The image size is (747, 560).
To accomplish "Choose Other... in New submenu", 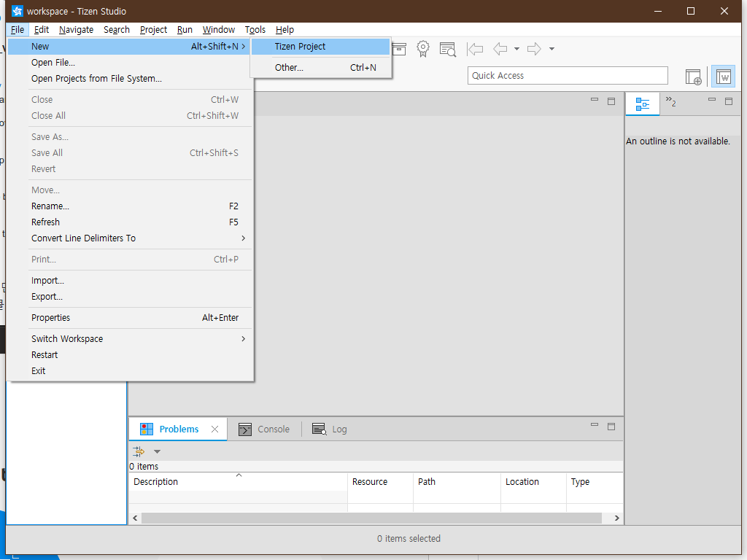I will pos(321,68).
